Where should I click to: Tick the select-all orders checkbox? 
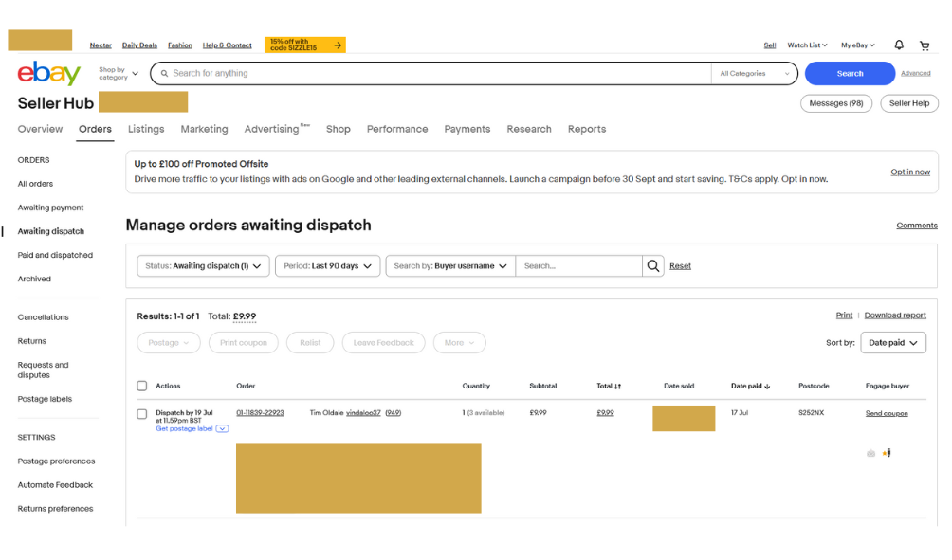click(142, 386)
